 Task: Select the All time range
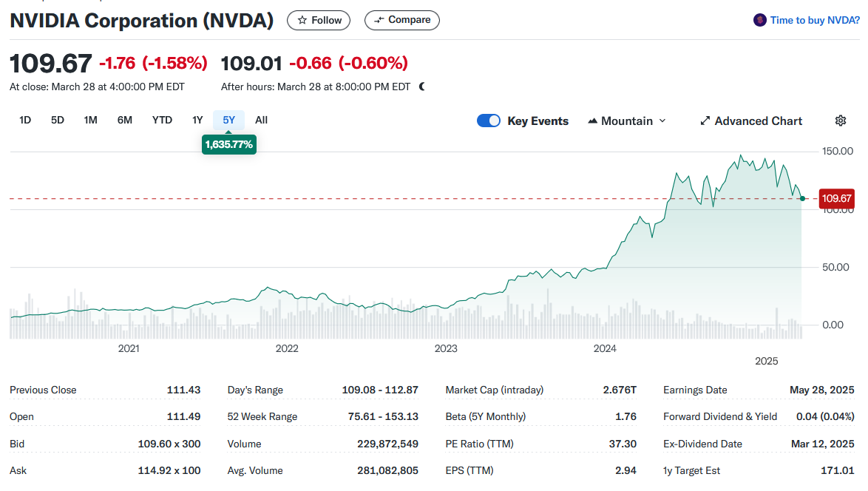tap(261, 120)
